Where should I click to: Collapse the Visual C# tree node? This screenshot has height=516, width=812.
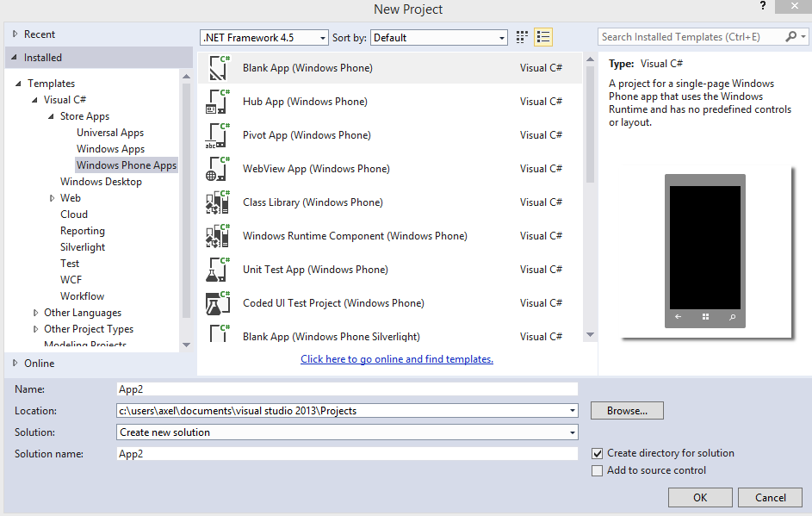[x=34, y=100]
